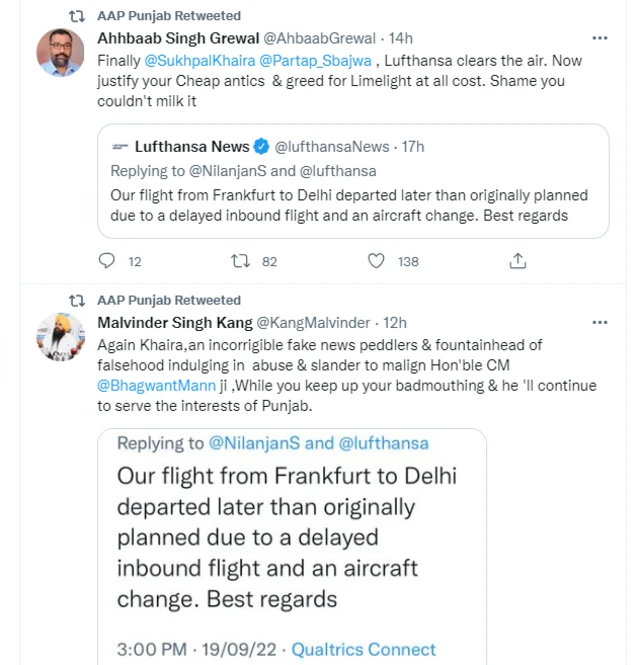Open Ahhbaab Singh Grewal's name link

point(176,38)
